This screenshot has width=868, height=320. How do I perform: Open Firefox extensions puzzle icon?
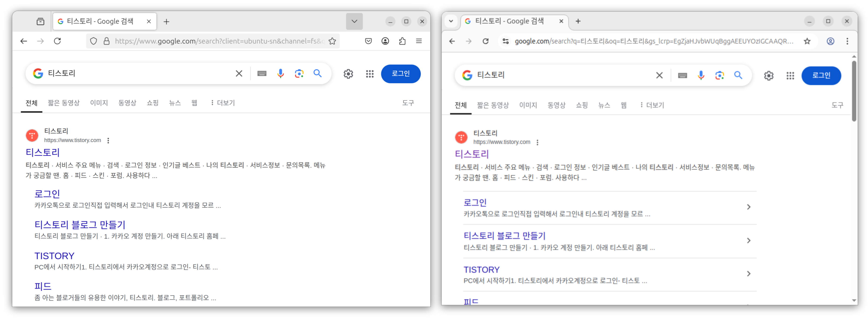(402, 41)
